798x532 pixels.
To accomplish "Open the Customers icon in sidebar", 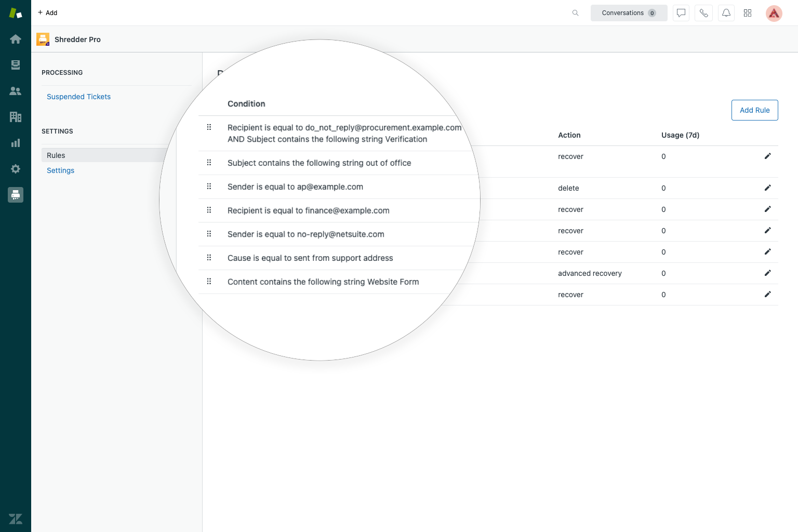I will tap(16, 91).
